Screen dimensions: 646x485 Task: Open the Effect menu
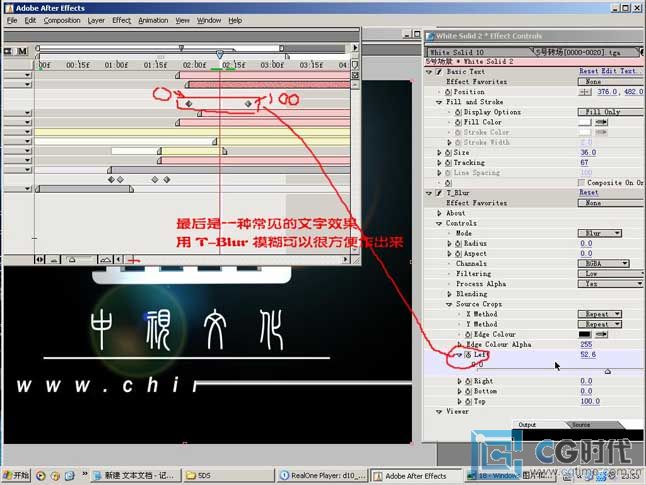[x=122, y=20]
